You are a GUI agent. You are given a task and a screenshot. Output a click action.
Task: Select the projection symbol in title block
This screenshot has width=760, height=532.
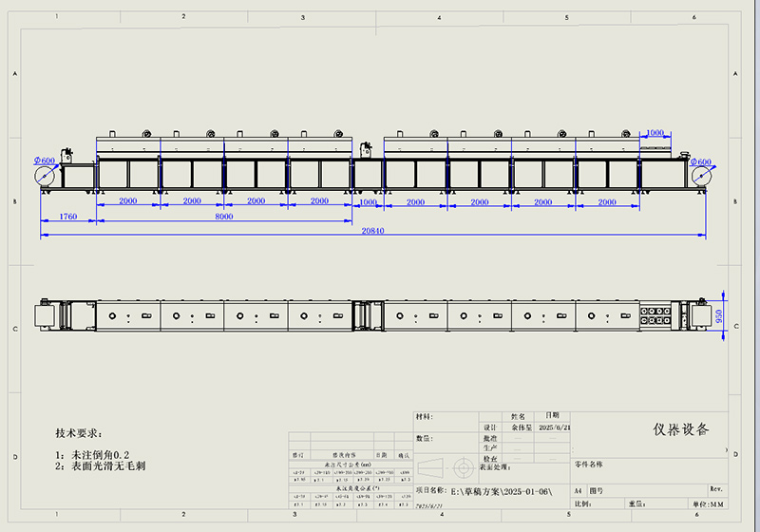click(x=446, y=468)
